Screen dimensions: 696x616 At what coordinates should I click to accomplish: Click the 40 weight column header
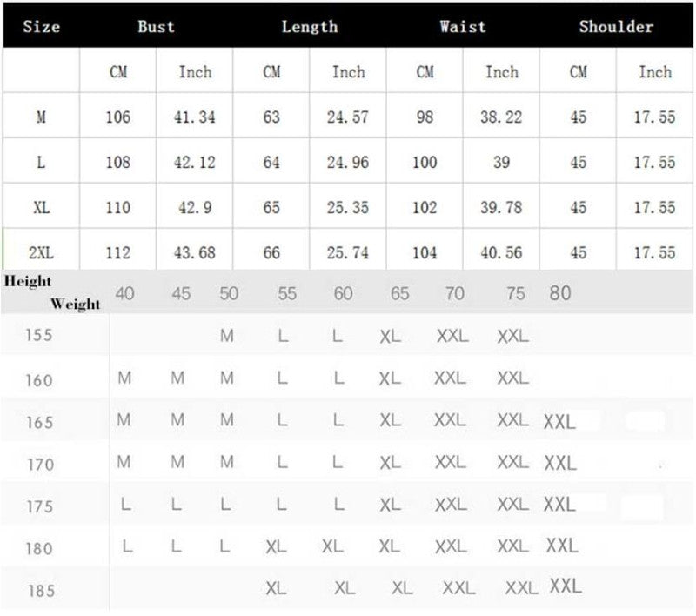click(x=125, y=294)
